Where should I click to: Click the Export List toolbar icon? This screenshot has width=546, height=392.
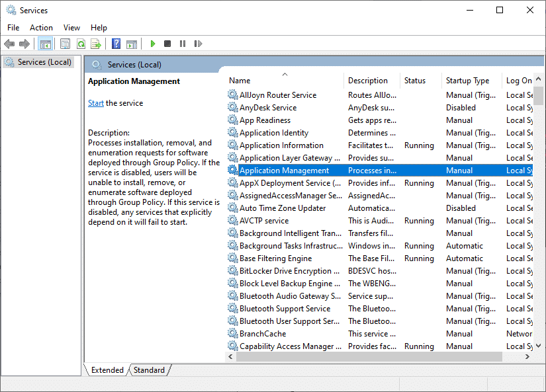(x=96, y=44)
